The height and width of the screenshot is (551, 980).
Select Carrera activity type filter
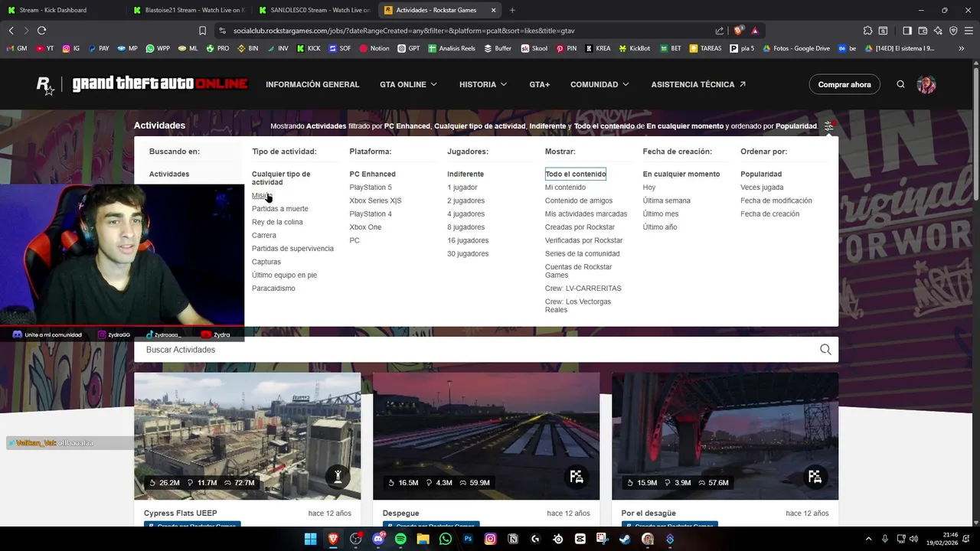pyautogui.click(x=264, y=235)
